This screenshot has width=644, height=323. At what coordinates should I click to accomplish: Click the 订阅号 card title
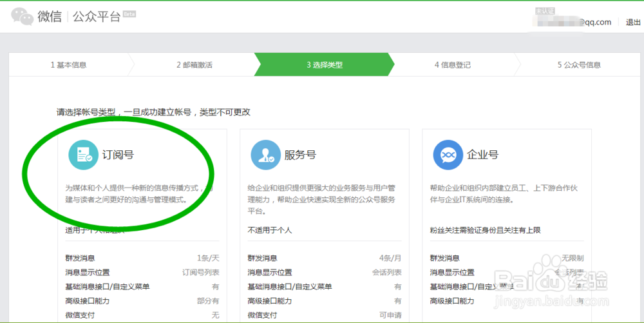(118, 155)
